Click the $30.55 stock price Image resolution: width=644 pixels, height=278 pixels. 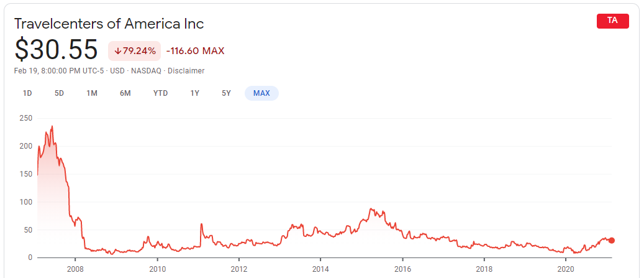[56, 50]
